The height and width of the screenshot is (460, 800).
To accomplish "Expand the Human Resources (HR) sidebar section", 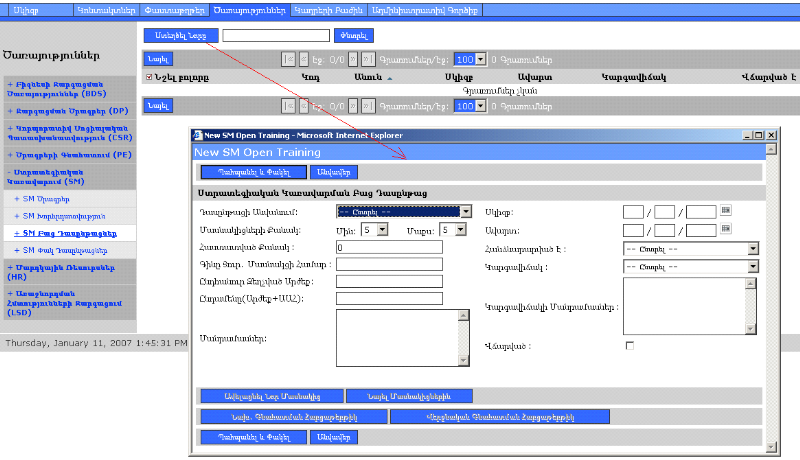I will (x=68, y=273).
